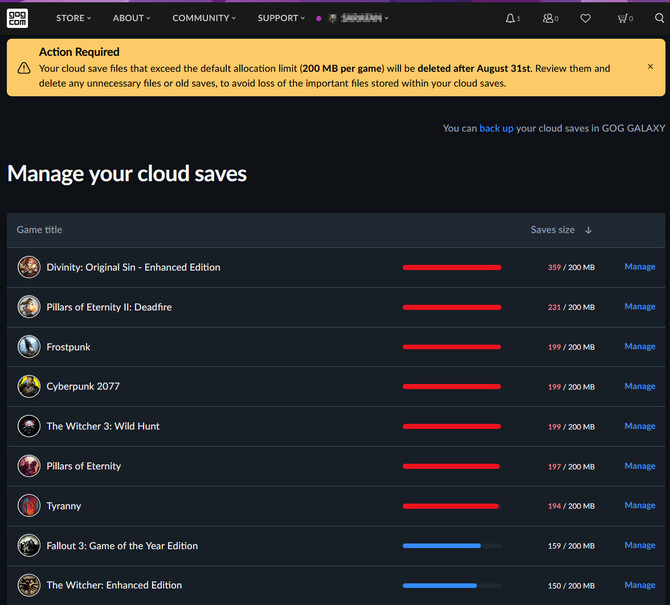Click the Pillars of Eternity II: Deadfire icon
Screen dimensions: 670x605
[29, 307]
